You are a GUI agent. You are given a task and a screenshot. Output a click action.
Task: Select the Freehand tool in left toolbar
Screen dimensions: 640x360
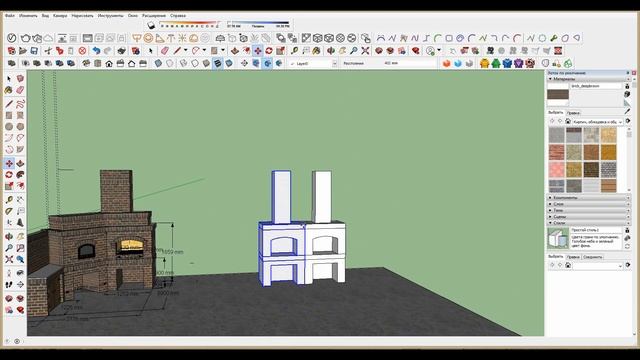pos(20,104)
